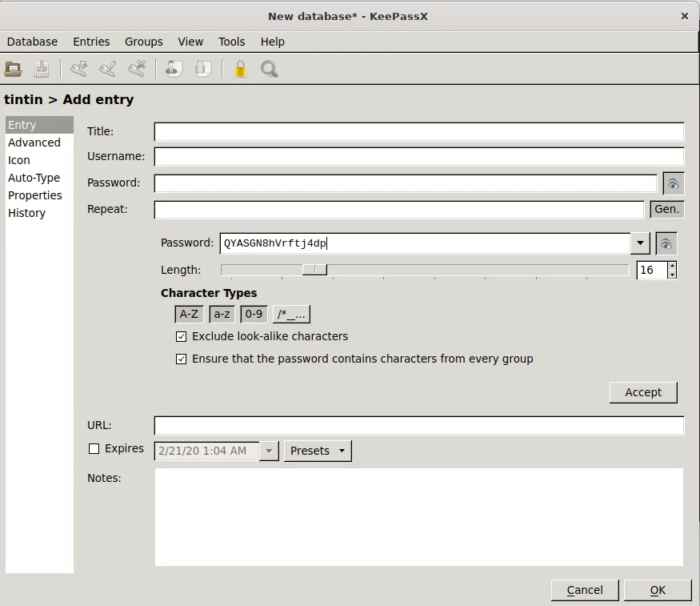The width and height of the screenshot is (700, 606).
Task: Uncheck Exclude look-alike characters
Action: 182,337
